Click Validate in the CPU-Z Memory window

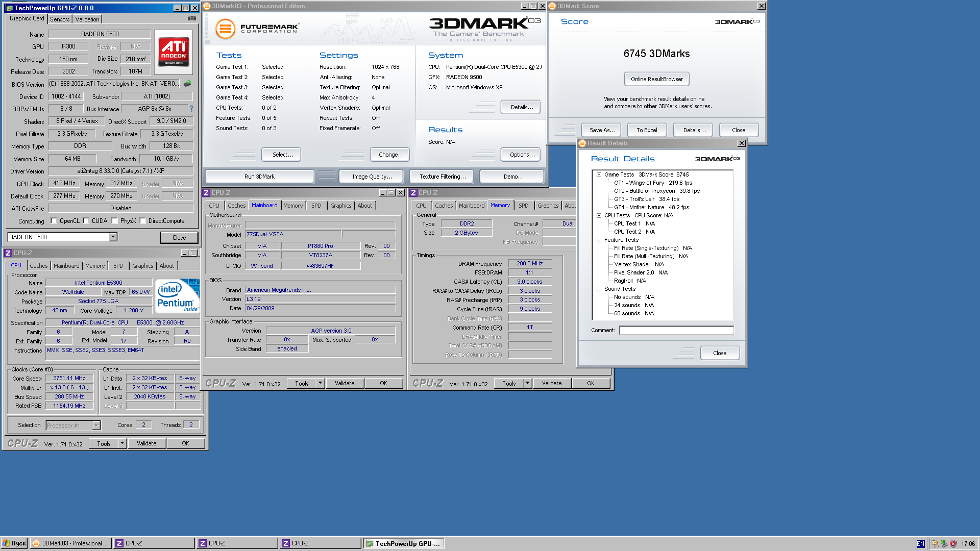pos(552,383)
